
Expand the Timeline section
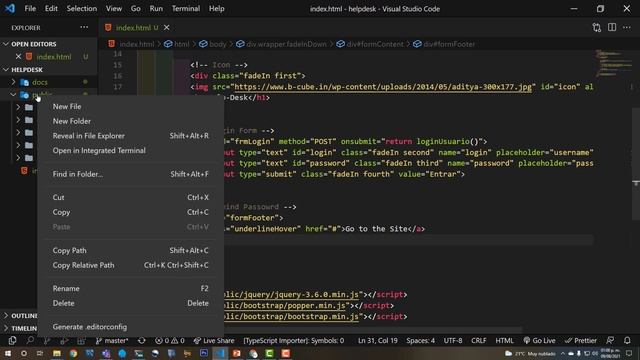coord(6,328)
